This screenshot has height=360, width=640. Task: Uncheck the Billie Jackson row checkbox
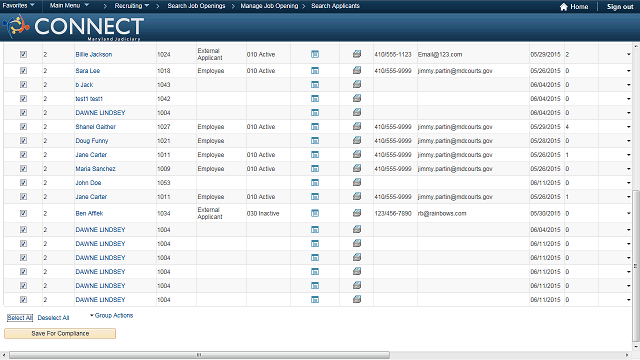coord(23,54)
